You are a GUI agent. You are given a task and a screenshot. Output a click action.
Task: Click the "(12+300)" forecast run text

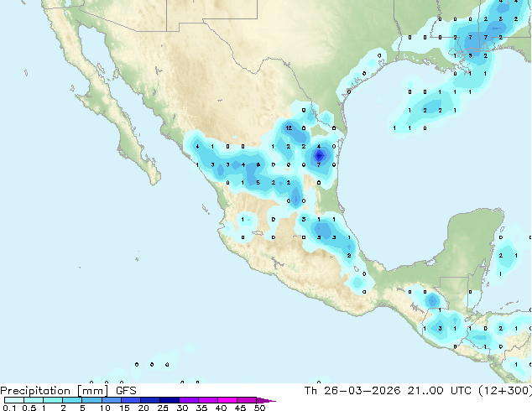505,391
